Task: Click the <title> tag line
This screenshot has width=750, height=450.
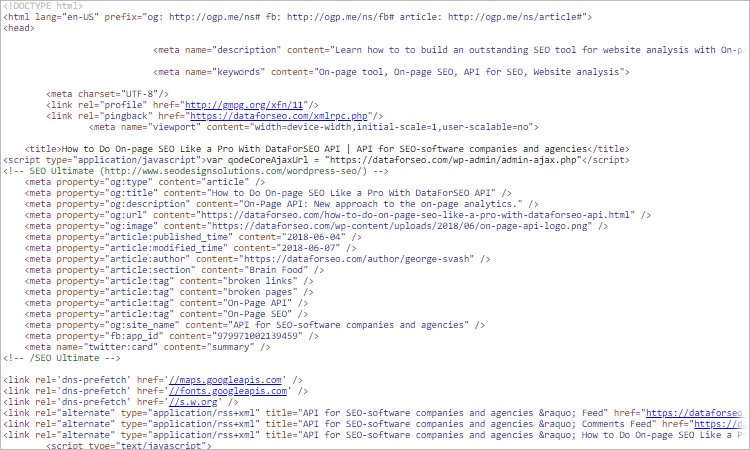Action: (327, 149)
